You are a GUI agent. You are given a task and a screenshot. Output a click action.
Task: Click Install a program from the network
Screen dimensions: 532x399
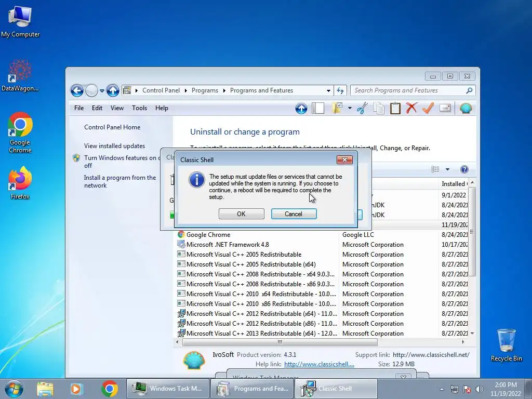coord(120,181)
